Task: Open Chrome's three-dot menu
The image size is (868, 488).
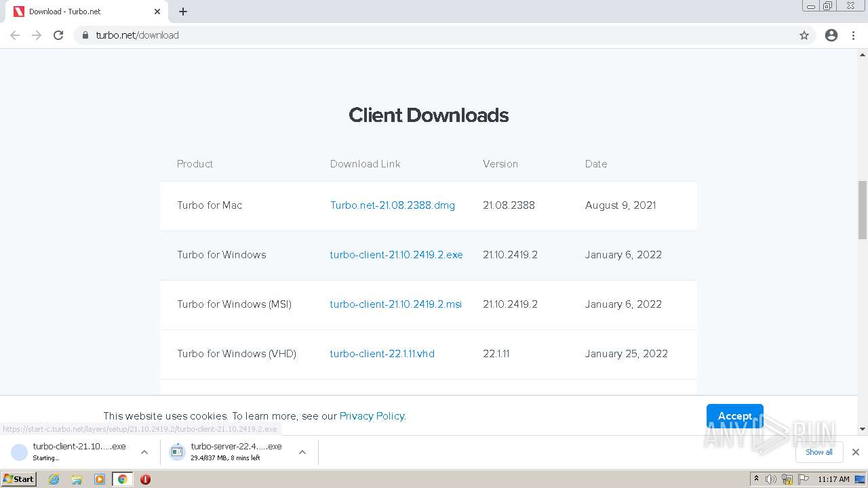Action: click(854, 35)
